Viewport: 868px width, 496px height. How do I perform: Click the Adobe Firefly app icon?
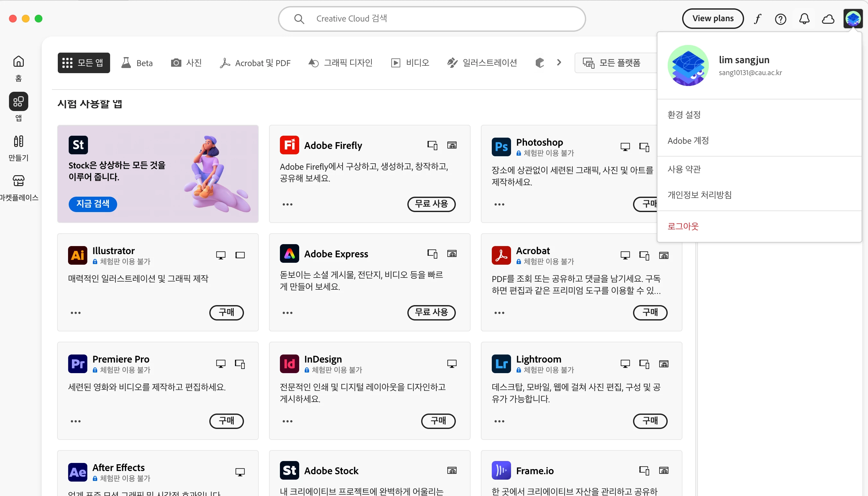tap(289, 145)
